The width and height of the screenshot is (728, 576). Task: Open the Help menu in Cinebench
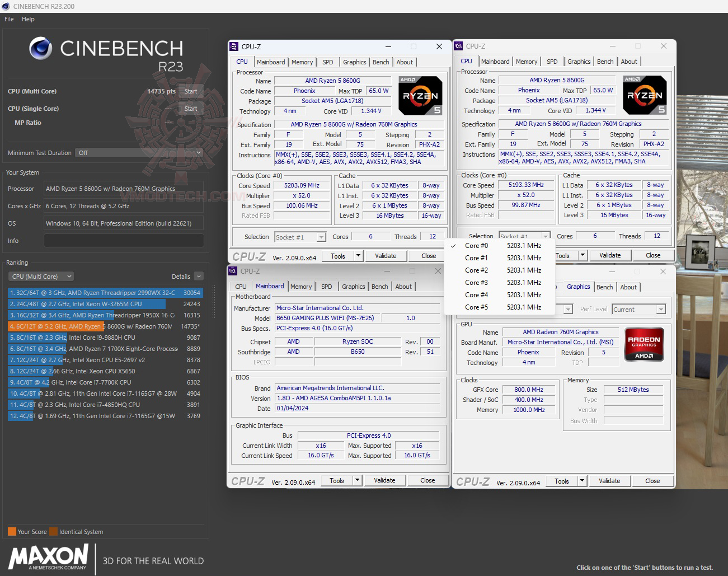click(x=28, y=19)
